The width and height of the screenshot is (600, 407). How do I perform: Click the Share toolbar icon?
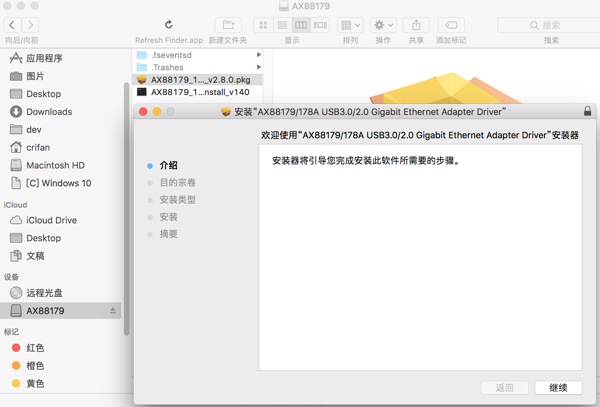point(416,25)
